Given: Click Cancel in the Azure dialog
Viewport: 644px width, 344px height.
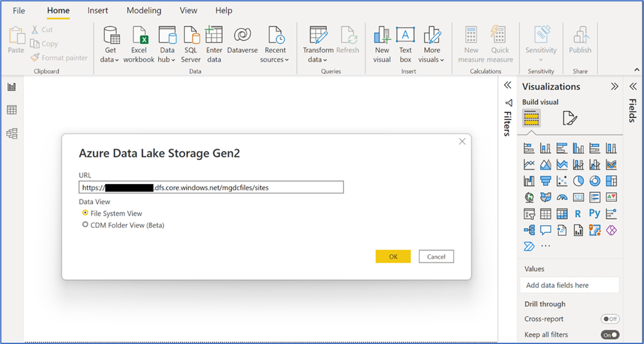Looking at the screenshot, I should coord(436,256).
